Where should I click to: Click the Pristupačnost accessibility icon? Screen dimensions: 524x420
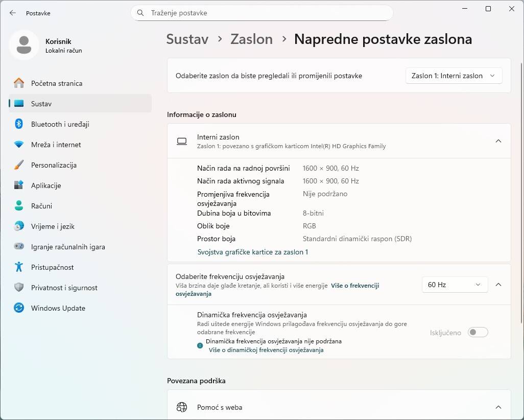19,267
